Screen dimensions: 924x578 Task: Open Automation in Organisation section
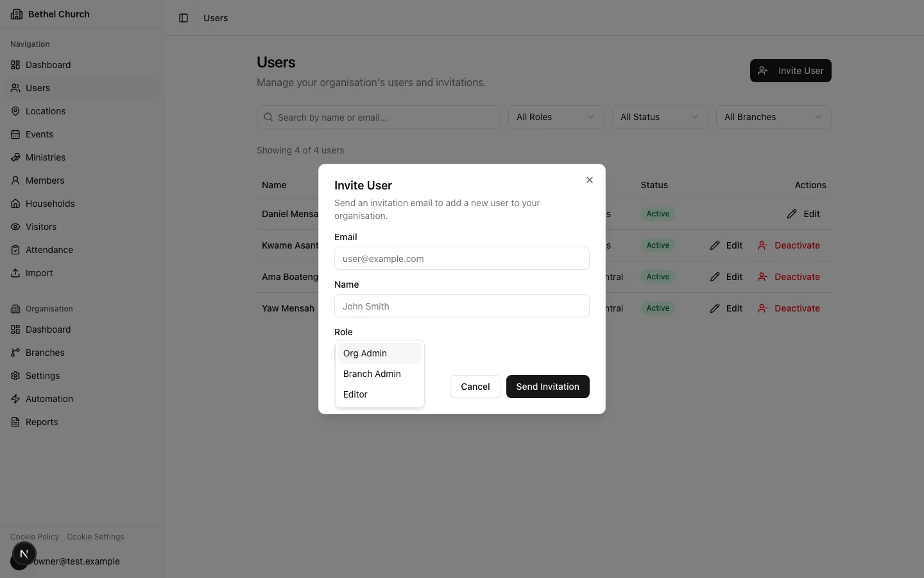coord(82,399)
